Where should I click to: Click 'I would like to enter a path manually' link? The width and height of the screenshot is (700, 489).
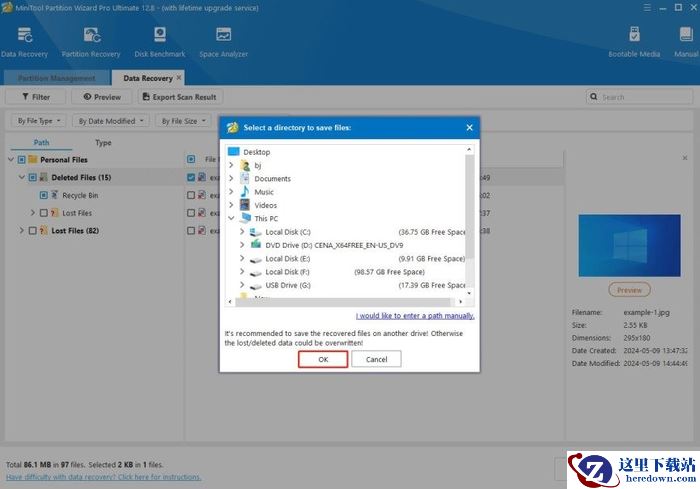pyautogui.click(x=415, y=316)
